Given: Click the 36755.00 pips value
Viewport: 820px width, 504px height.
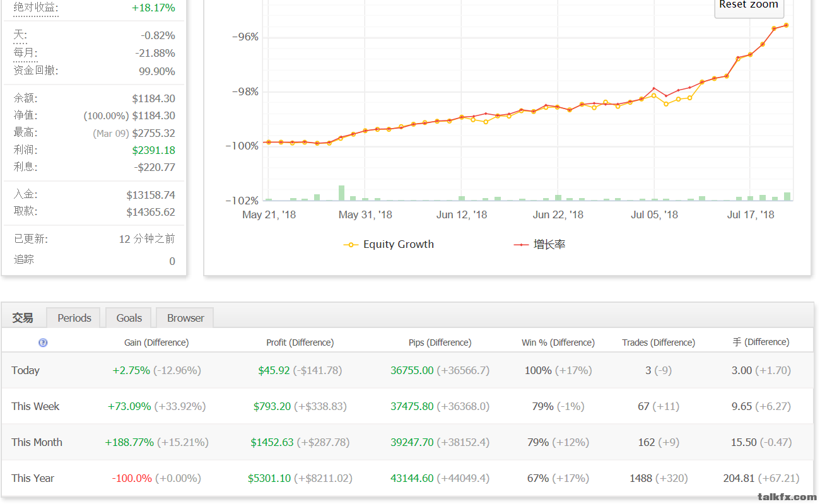Looking at the screenshot, I should click(412, 370).
